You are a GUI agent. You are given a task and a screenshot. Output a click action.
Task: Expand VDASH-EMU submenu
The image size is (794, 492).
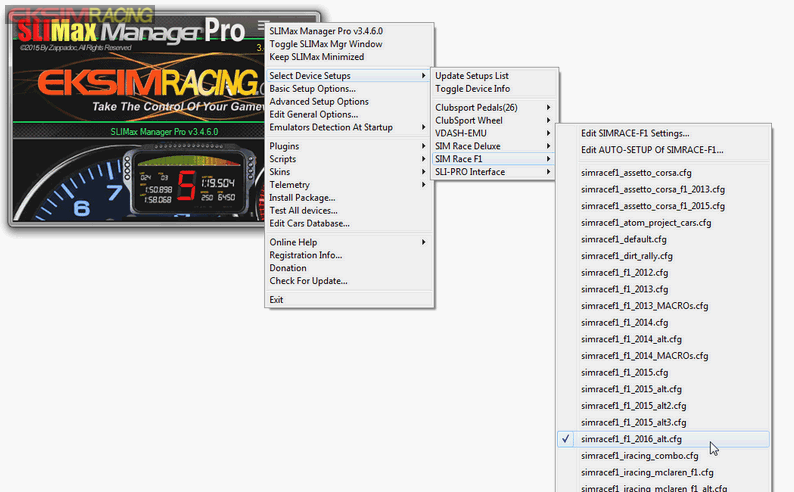[x=494, y=133]
